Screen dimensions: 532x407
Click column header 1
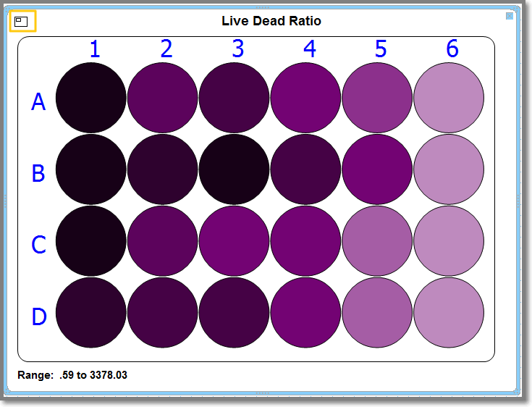(x=95, y=49)
